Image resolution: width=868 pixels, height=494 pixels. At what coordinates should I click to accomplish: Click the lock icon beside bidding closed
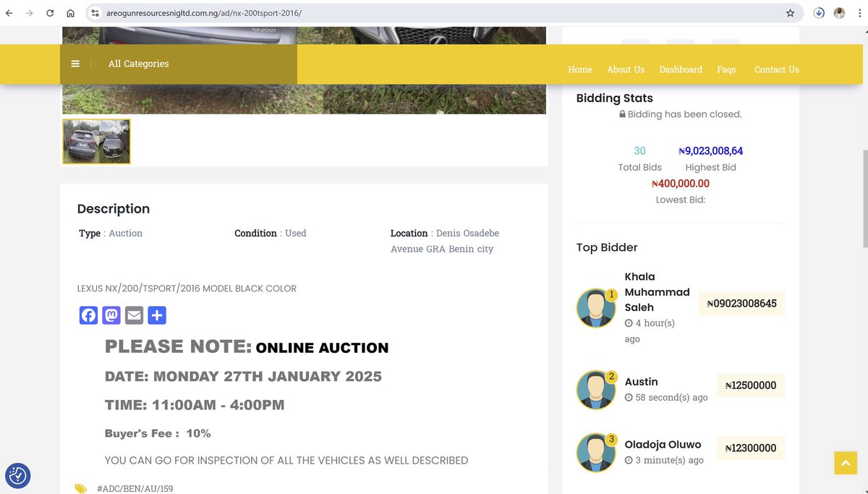(622, 114)
